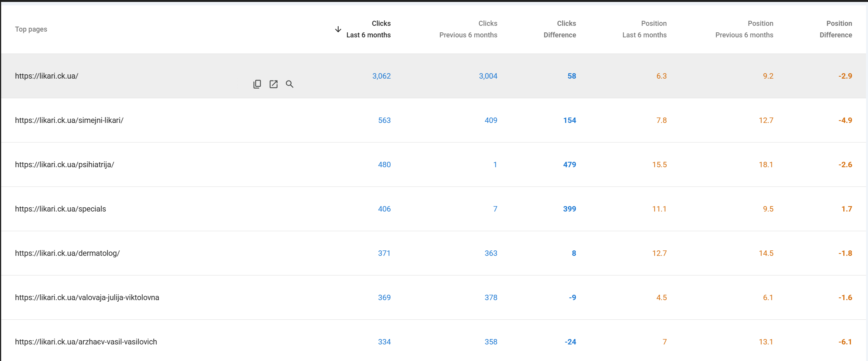Sort by Position Last 6 months header
Screen dimensions: 868x361
[644, 29]
